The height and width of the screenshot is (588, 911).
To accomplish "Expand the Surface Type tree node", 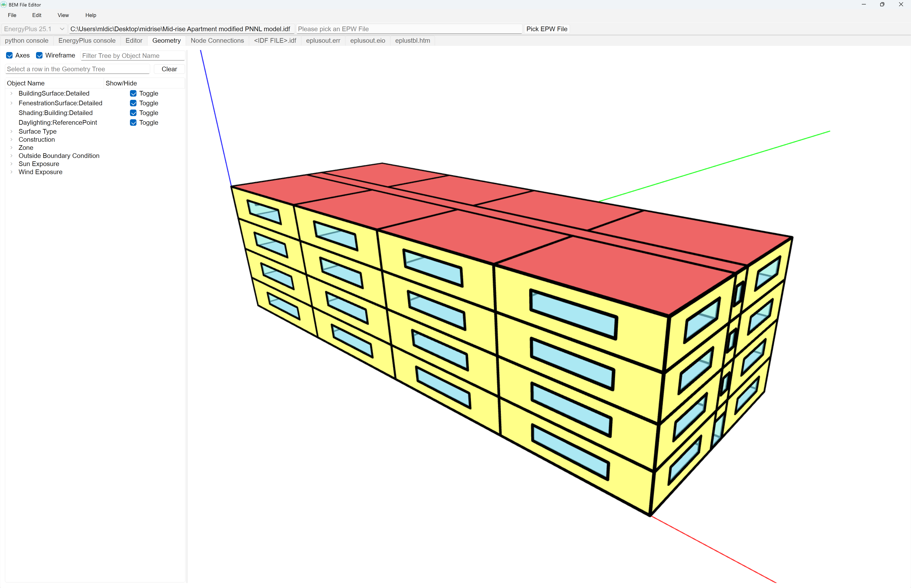I will point(12,131).
